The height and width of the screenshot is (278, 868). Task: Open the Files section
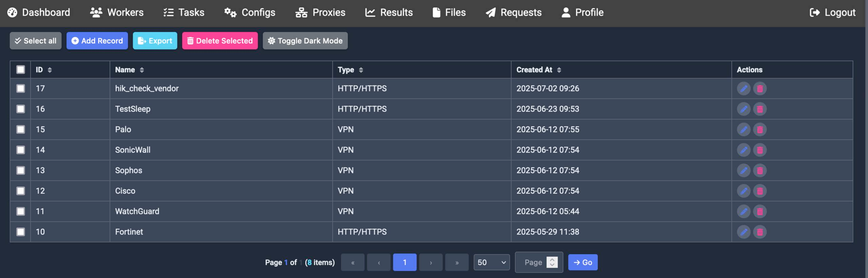(x=449, y=13)
